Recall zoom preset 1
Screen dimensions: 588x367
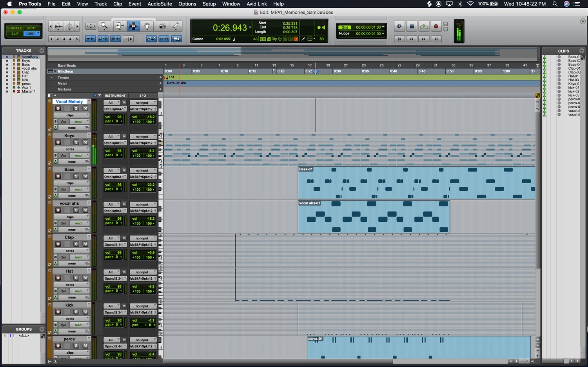pyautogui.click(x=51, y=39)
